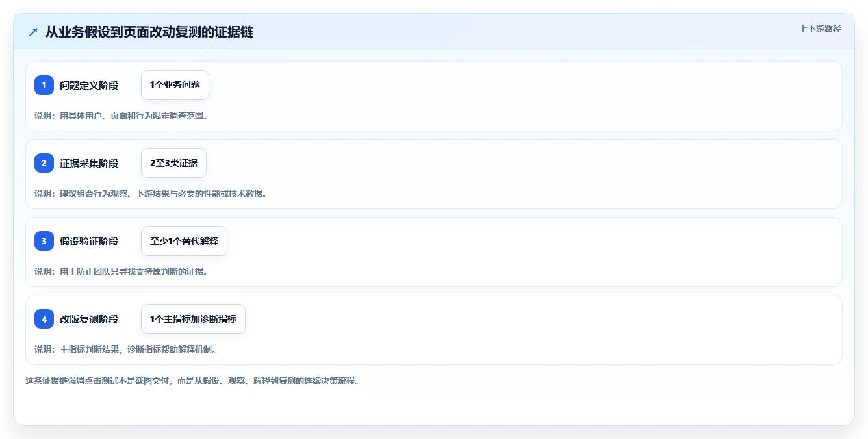
Task: Select the '证据采集阶段' heading
Action: pyautogui.click(x=89, y=163)
